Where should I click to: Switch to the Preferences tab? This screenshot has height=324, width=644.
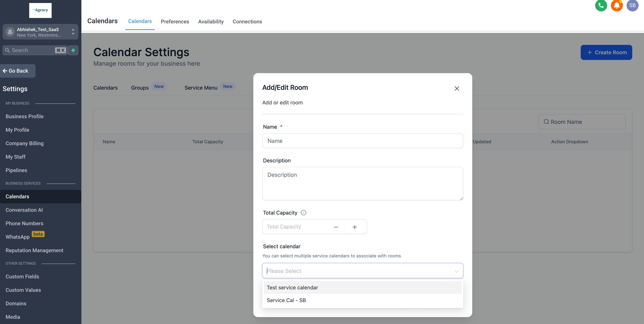click(x=175, y=22)
